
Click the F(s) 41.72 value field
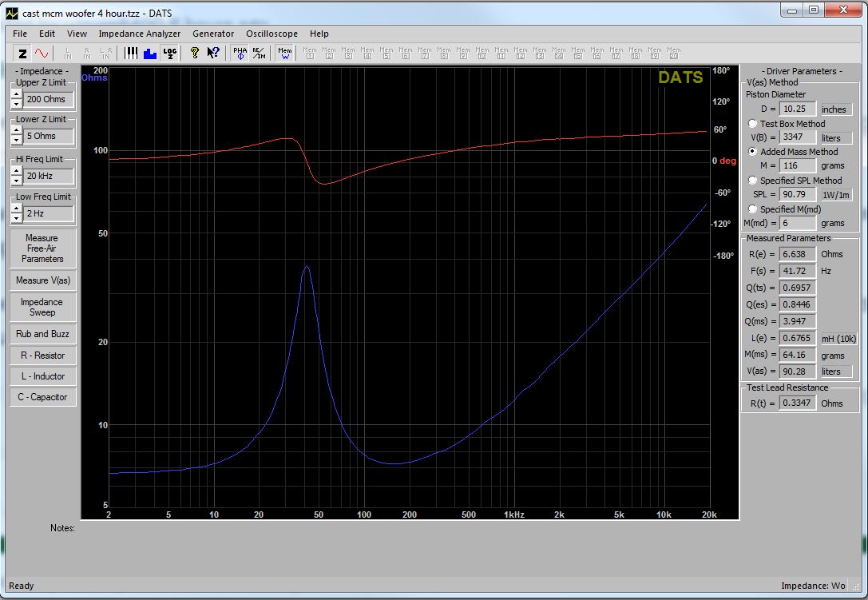click(x=798, y=271)
